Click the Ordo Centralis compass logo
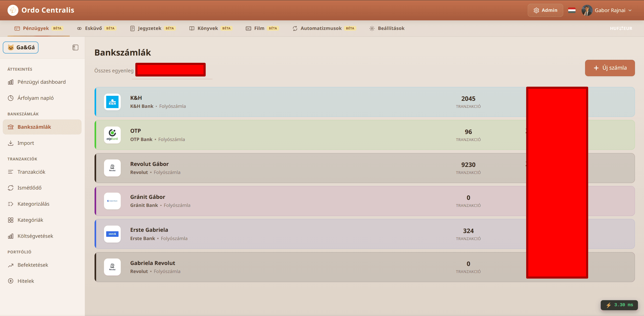The image size is (644, 316). click(13, 10)
